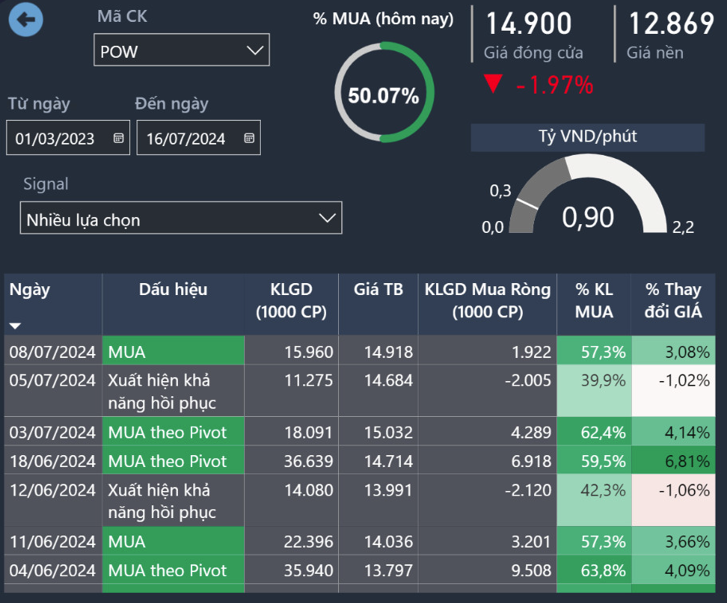Sort by % Thay đổi GIÁ header

pos(674,300)
